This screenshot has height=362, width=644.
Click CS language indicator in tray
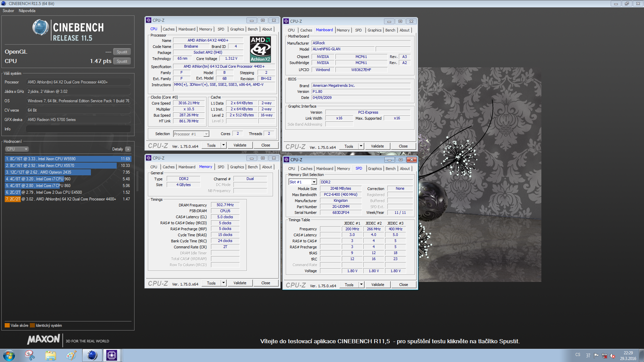coord(578,355)
